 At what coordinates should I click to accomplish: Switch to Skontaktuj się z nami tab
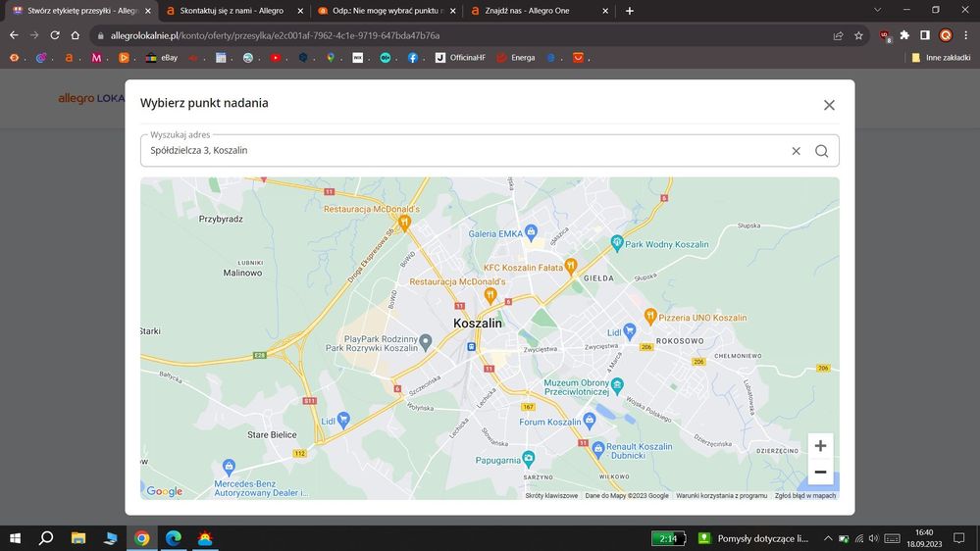[x=232, y=11]
